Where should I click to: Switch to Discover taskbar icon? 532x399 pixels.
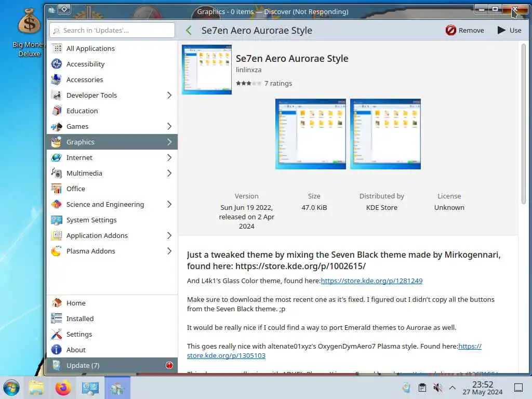click(x=117, y=388)
